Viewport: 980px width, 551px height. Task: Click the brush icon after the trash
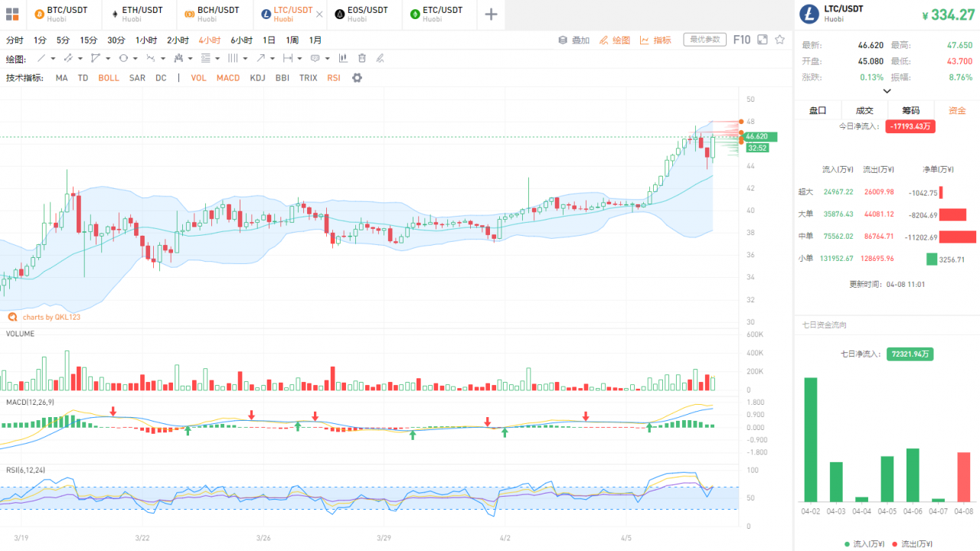coord(380,58)
